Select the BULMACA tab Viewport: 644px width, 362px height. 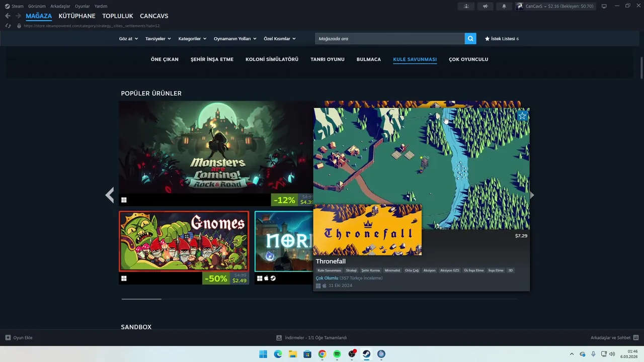tap(369, 59)
